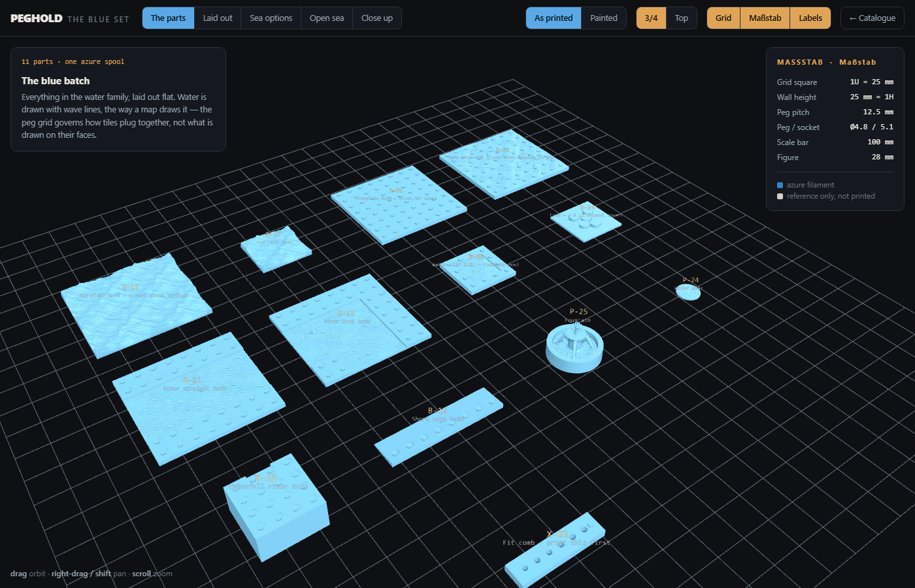Click the MASSSTAB panel title

[826, 62]
